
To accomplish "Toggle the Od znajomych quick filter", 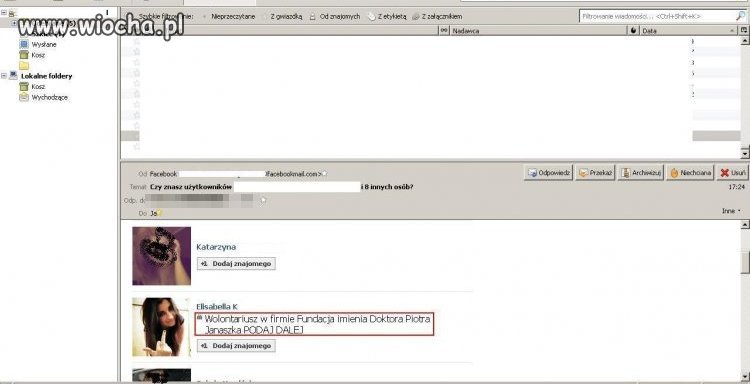I will pyautogui.click(x=334, y=16).
